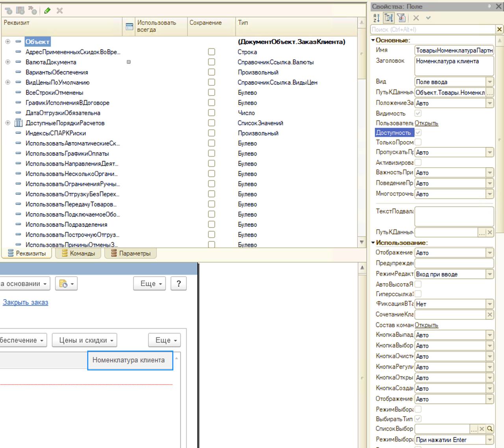Screen dimensions: 504x448
Task: Switch to the Команды tab
Action: pyautogui.click(x=78, y=254)
